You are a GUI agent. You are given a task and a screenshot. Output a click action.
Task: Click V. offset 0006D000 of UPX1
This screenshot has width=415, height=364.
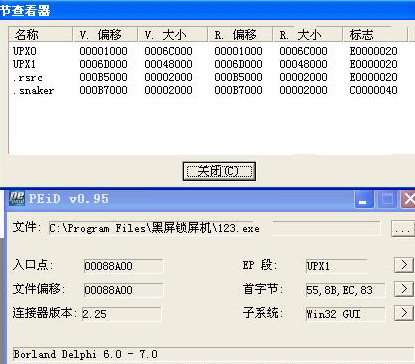point(103,64)
